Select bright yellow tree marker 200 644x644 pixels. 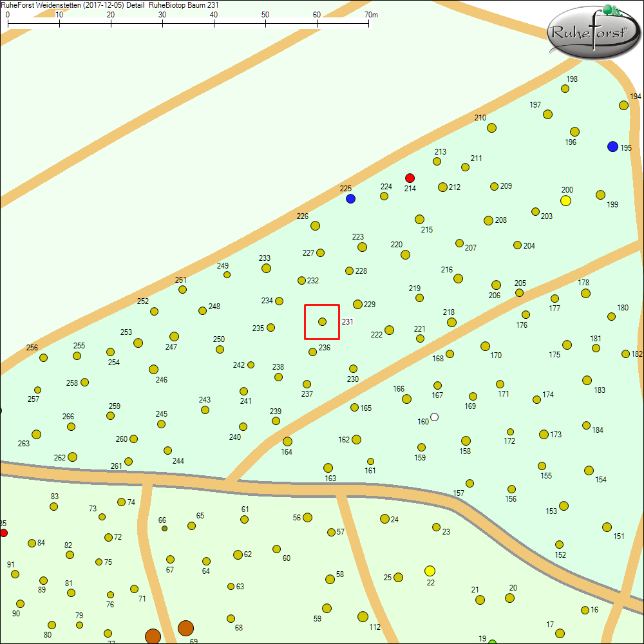click(x=566, y=200)
